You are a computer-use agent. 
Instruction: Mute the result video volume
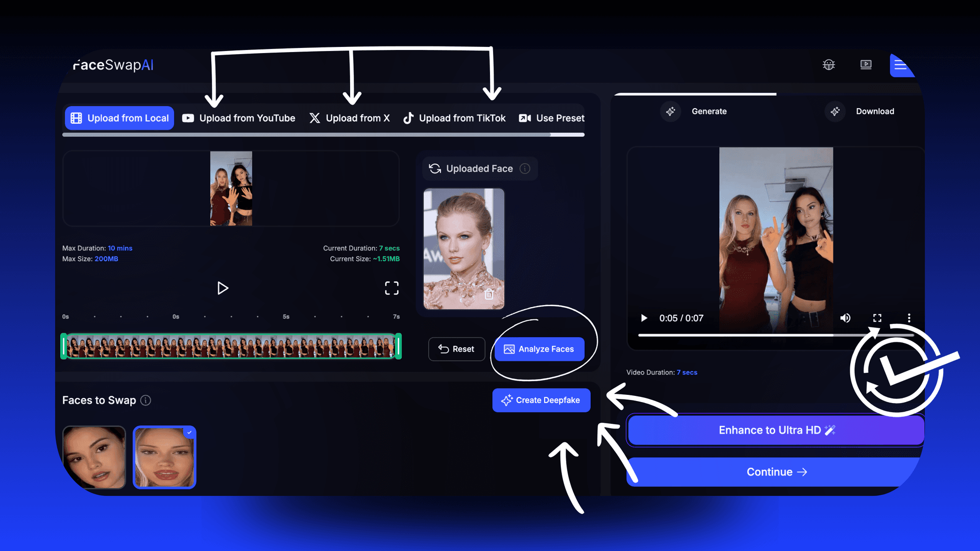click(x=845, y=318)
